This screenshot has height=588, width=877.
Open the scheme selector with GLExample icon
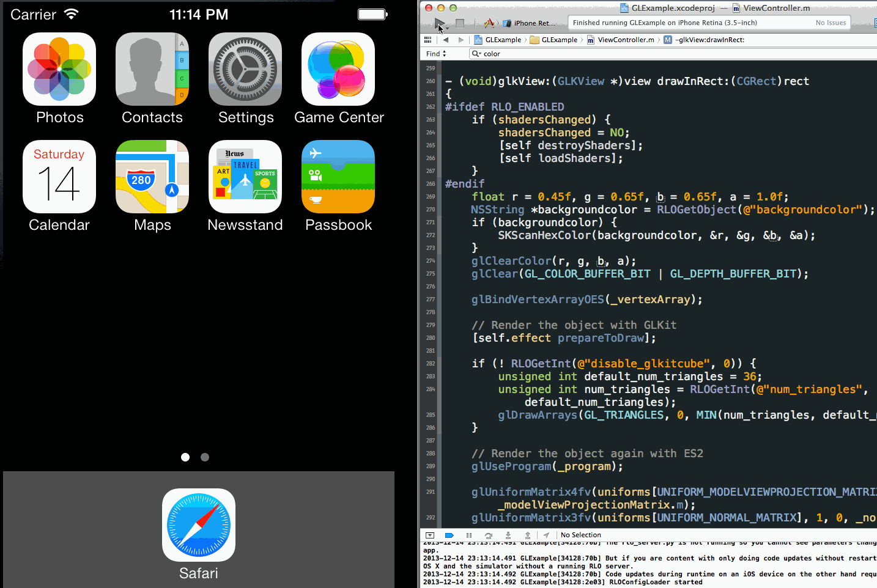(489, 23)
